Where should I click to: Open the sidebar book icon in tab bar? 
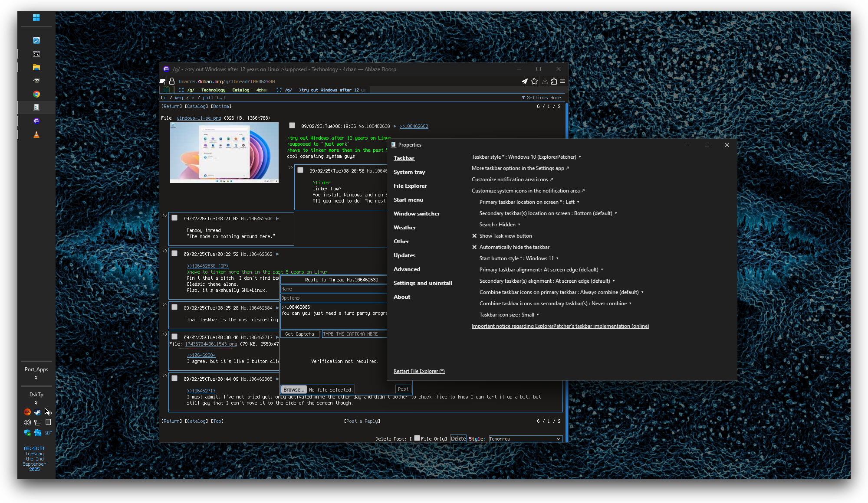click(166, 90)
